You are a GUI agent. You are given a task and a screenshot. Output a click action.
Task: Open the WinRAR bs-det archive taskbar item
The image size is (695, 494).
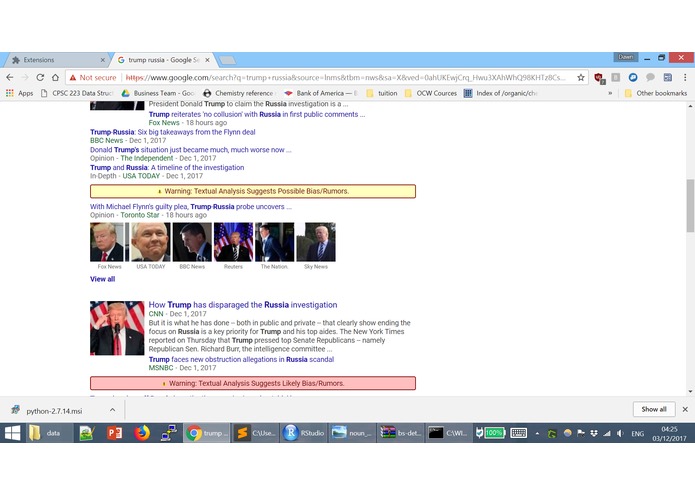coord(401,433)
